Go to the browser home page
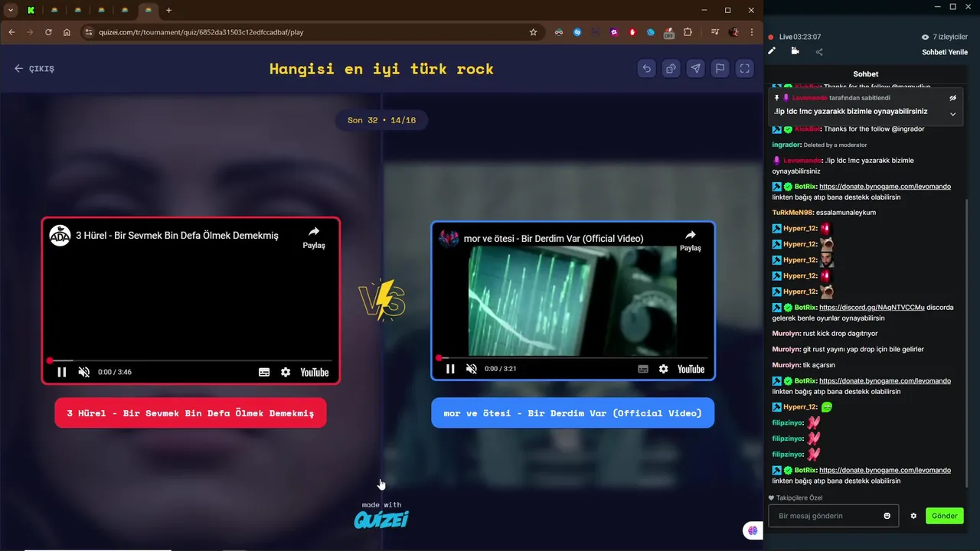980x551 pixels. point(67,32)
